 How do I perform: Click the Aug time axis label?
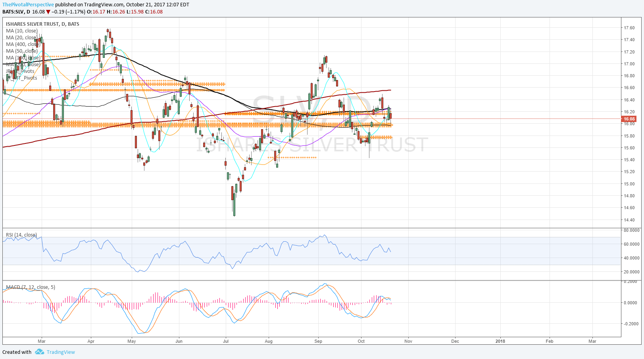pyautogui.click(x=269, y=341)
